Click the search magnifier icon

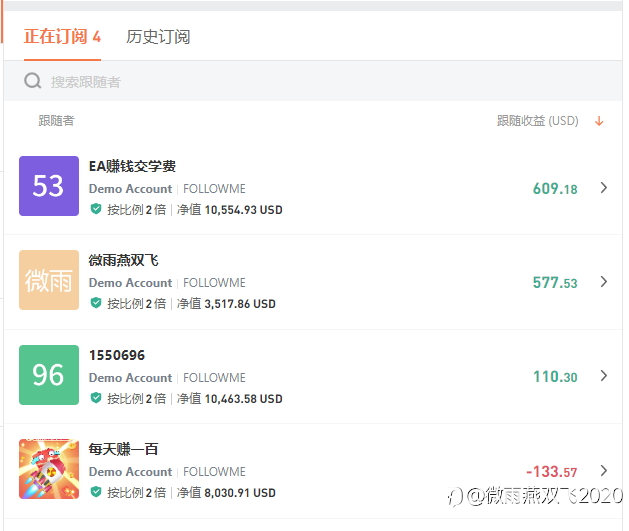coord(32,81)
